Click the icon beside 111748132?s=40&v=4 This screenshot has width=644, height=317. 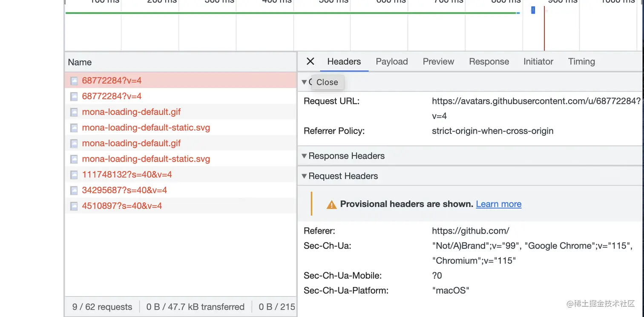[74, 174]
